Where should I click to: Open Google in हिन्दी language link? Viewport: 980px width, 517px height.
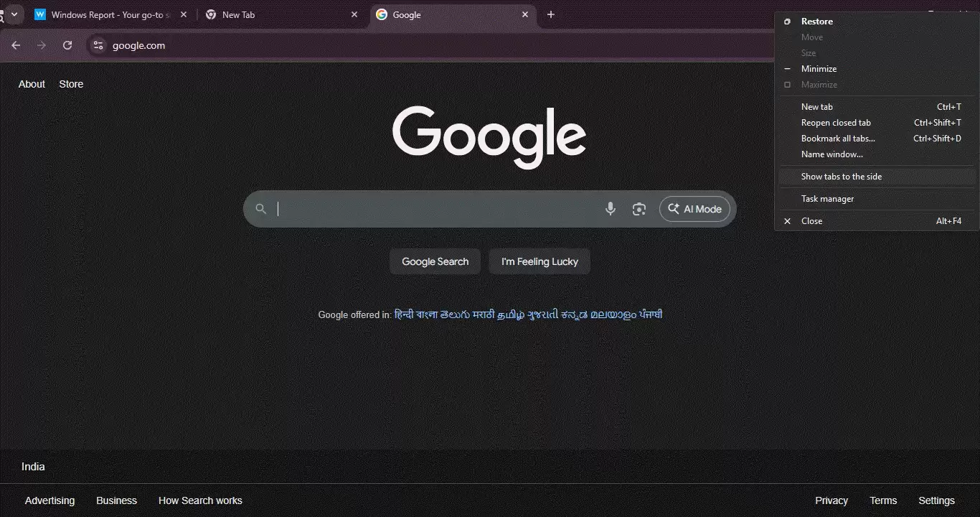405,315
